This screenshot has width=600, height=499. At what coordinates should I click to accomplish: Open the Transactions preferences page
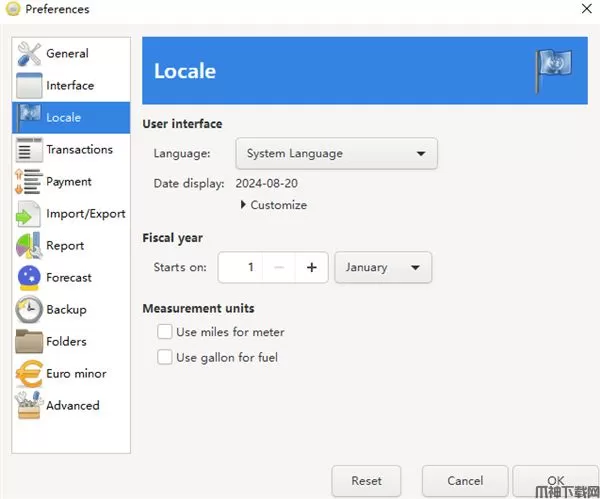[x=71, y=150]
